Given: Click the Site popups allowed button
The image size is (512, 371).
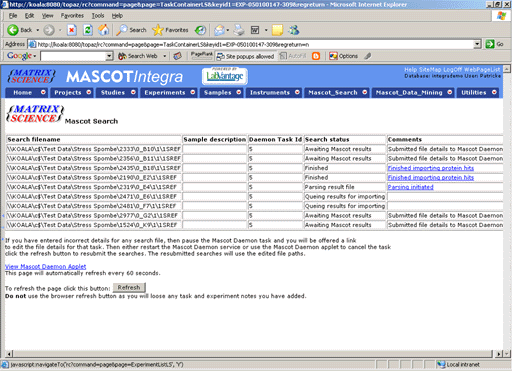Looking at the screenshot, I should 245,56.
